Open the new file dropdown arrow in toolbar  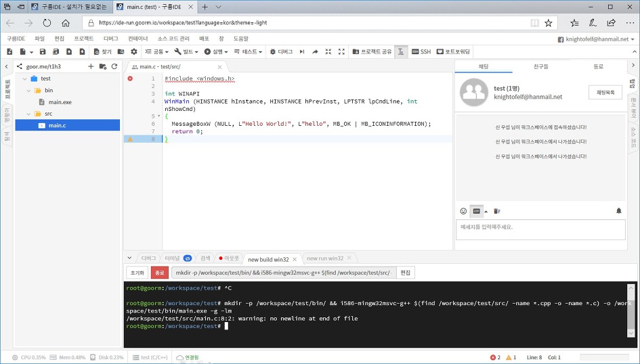coord(31,52)
